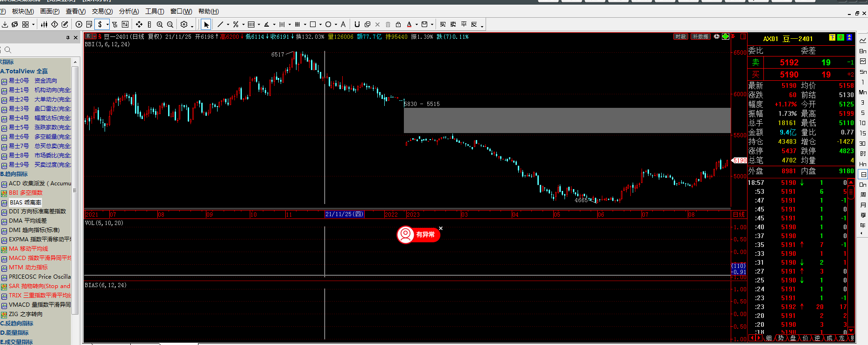This screenshot has width=868, height=345.
Task: Click the search magnifier in indicator panel
Action: tap(7, 50)
